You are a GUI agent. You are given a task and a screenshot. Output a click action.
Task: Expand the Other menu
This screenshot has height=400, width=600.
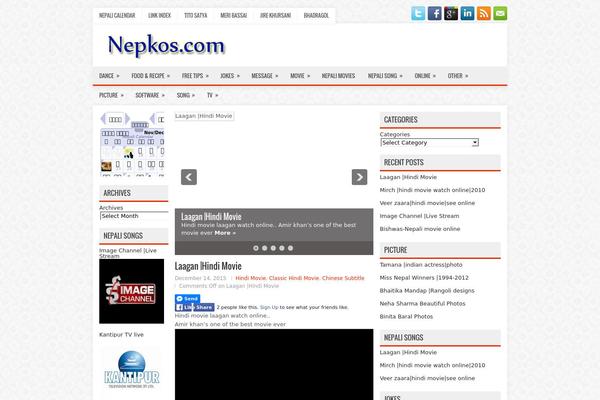[458, 76]
